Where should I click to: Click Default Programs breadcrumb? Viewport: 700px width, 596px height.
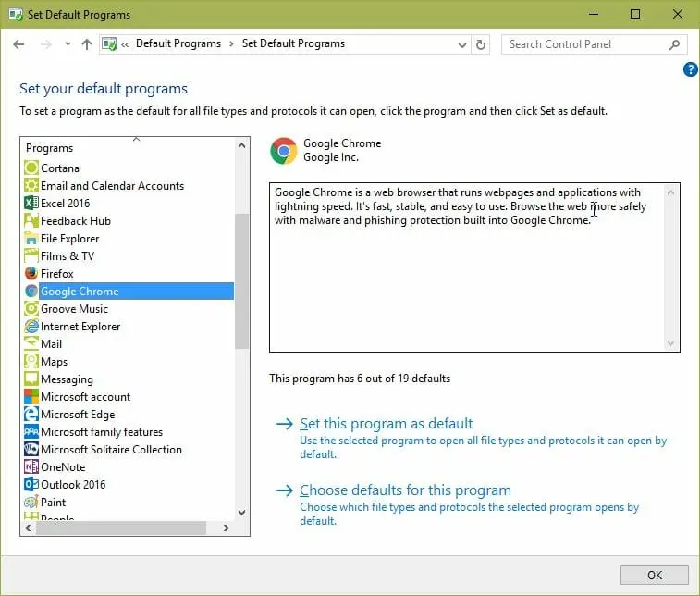(x=178, y=43)
